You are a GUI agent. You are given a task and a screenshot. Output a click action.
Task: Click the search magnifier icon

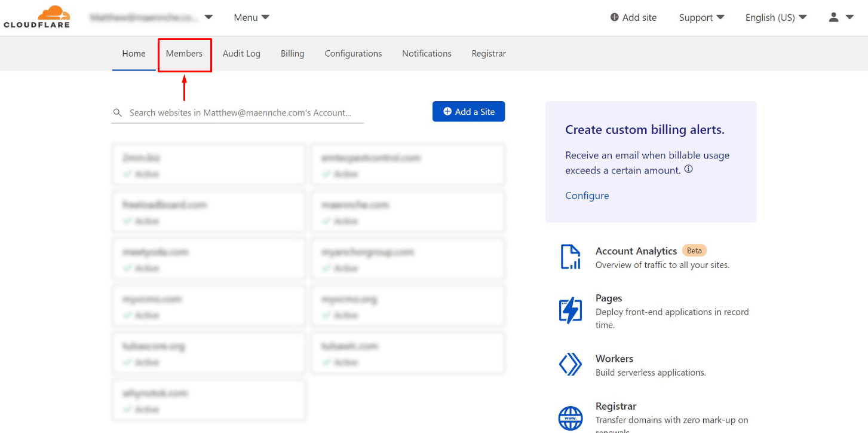[x=117, y=112]
